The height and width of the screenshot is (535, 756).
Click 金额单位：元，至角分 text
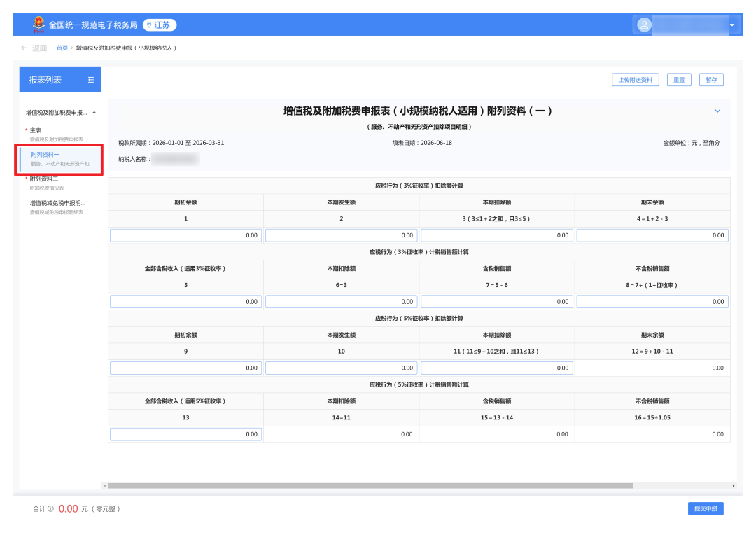(692, 143)
